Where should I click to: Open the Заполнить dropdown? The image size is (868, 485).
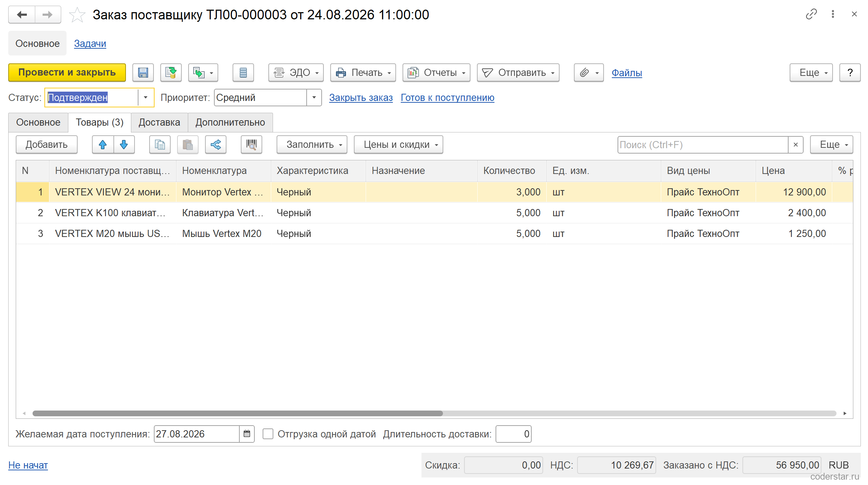pyautogui.click(x=312, y=145)
